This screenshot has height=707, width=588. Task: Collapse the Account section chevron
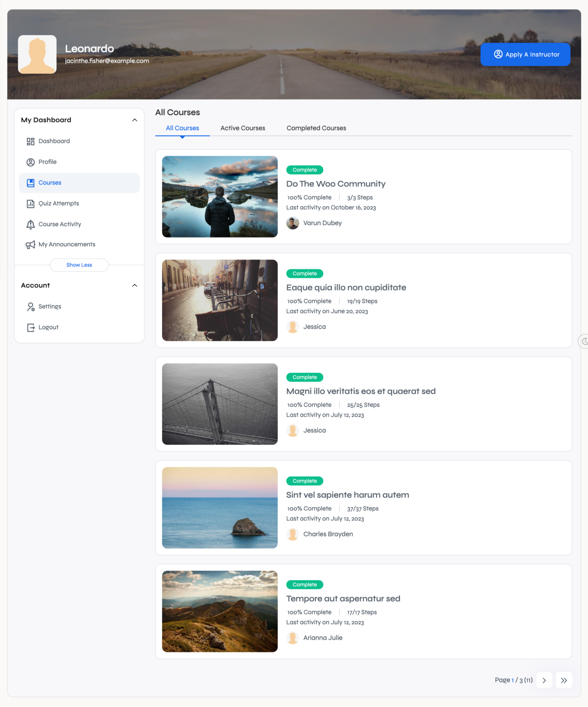click(135, 285)
